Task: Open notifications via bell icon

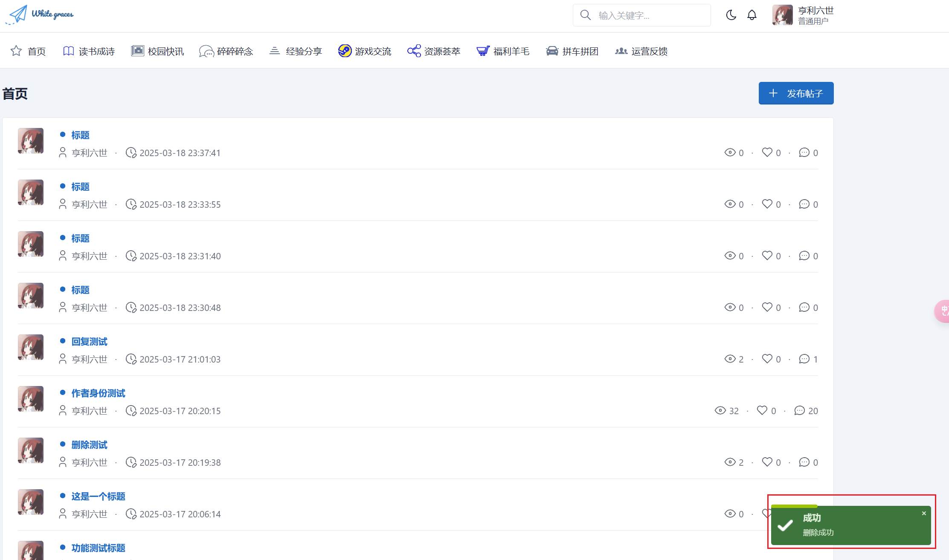Action: click(752, 15)
